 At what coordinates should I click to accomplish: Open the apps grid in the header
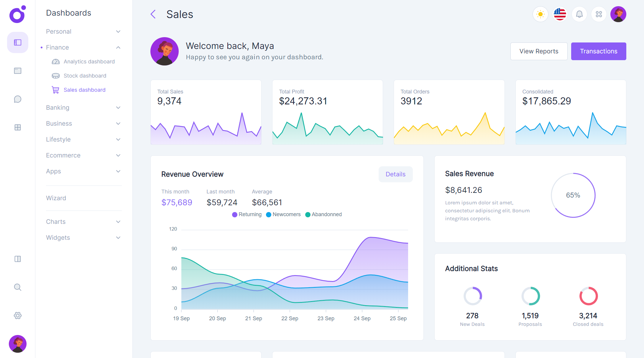pyautogui.click(x=599, y=14)
